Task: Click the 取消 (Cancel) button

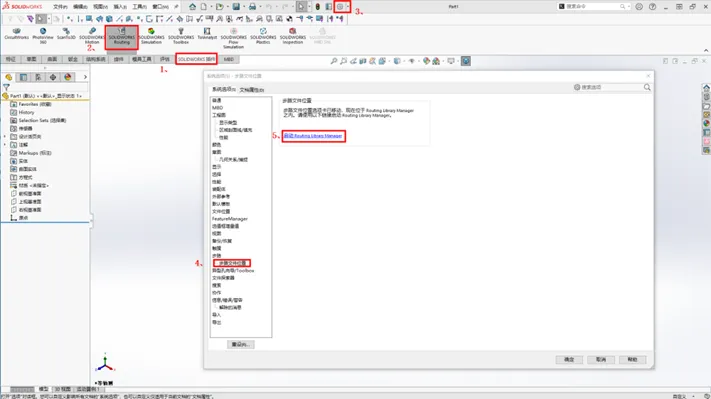Action: pos(601,359)
